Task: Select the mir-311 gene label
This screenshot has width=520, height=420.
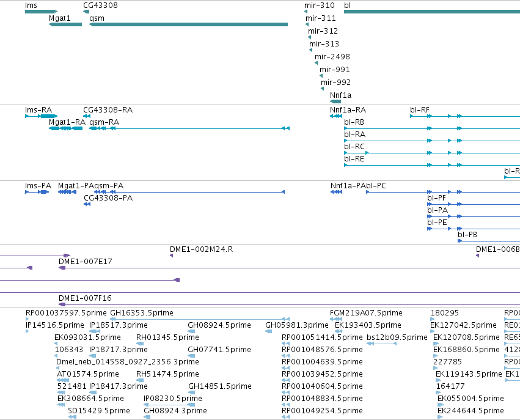Action: [x=321, y=18]
